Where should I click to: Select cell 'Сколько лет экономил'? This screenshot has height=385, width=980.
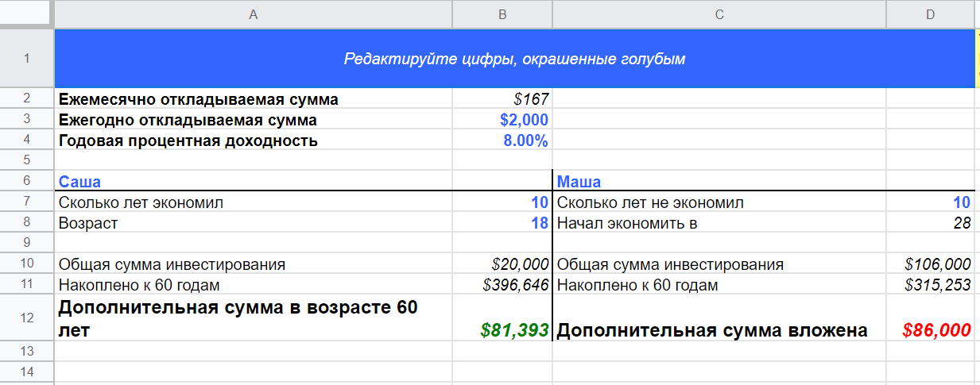coord(254,202)
